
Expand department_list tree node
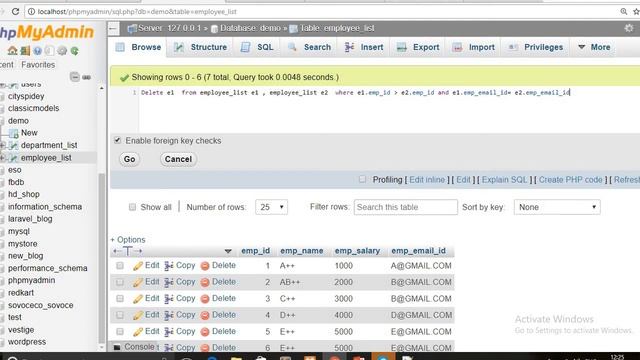[2, 145]
